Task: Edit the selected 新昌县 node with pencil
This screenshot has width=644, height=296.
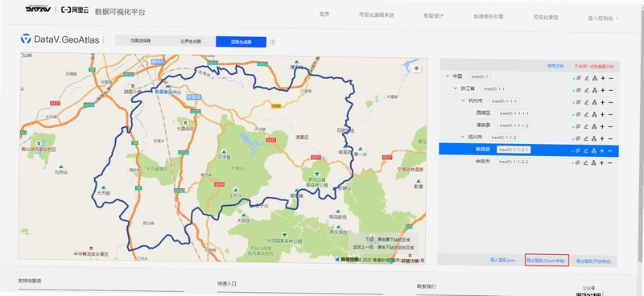Action: coord(586,150)
